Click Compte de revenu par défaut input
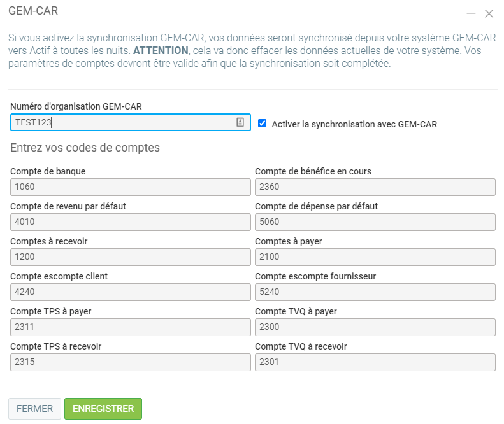 click(131, 222)
